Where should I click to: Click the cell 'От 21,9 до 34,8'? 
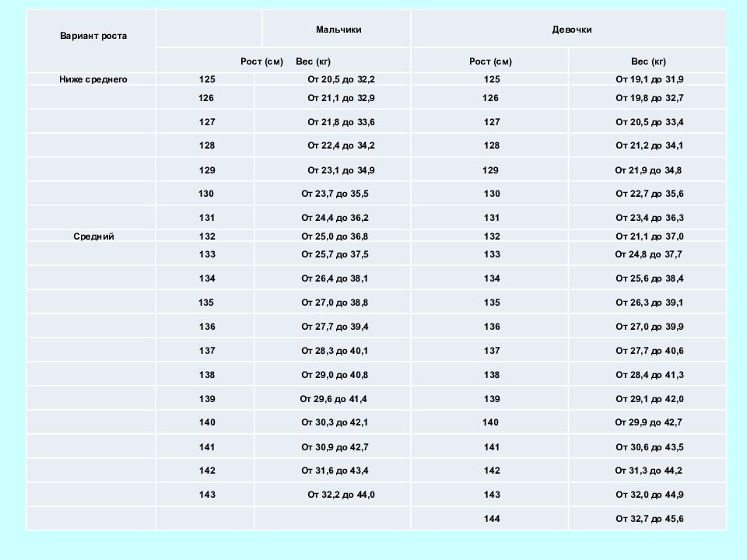pos(648,170)
